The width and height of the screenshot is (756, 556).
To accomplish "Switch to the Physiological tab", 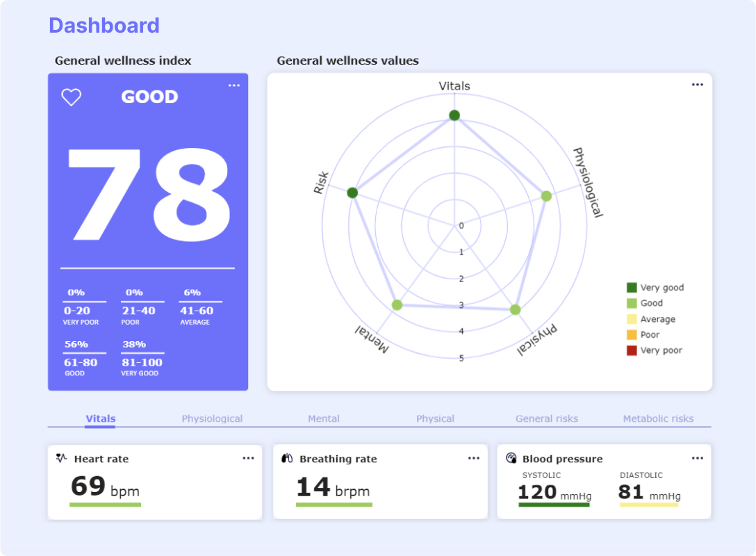I will pos(212,418).
